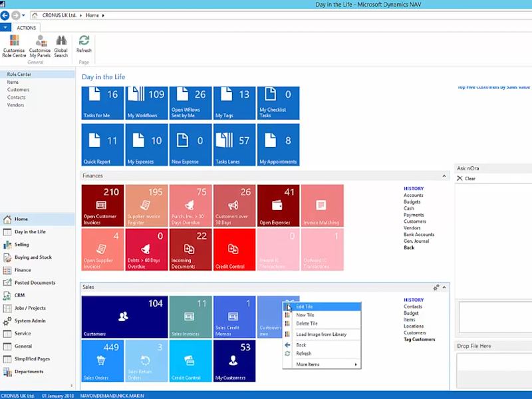This screenshot has width=532, height=399.
Task: Open the blue application menu dropdown
Action: pos(5,27)
